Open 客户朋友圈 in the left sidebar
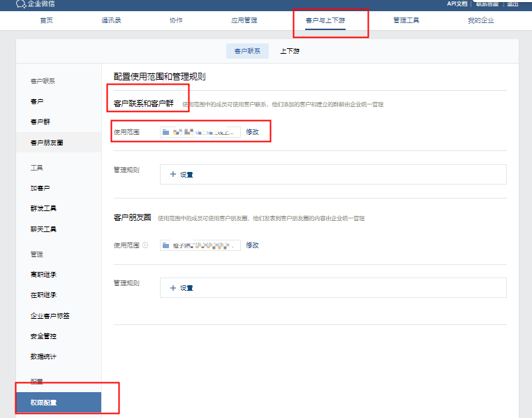The height and width of the screenshot is (418, 532). pos(47,143)
